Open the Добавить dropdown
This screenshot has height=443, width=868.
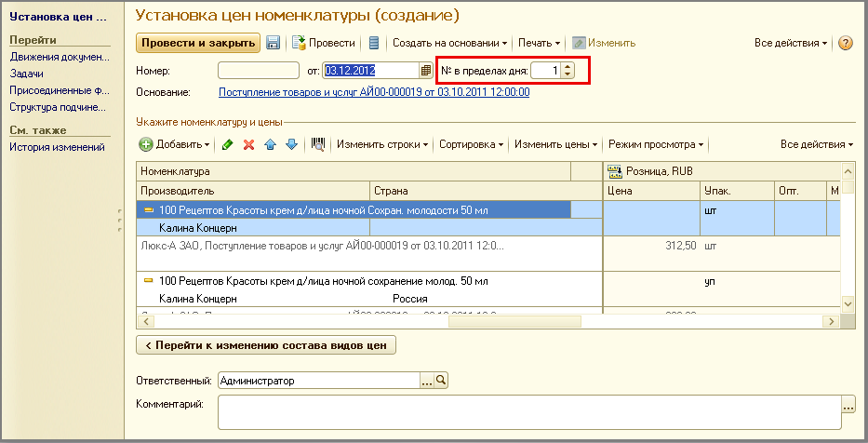(x=174, y=144)
